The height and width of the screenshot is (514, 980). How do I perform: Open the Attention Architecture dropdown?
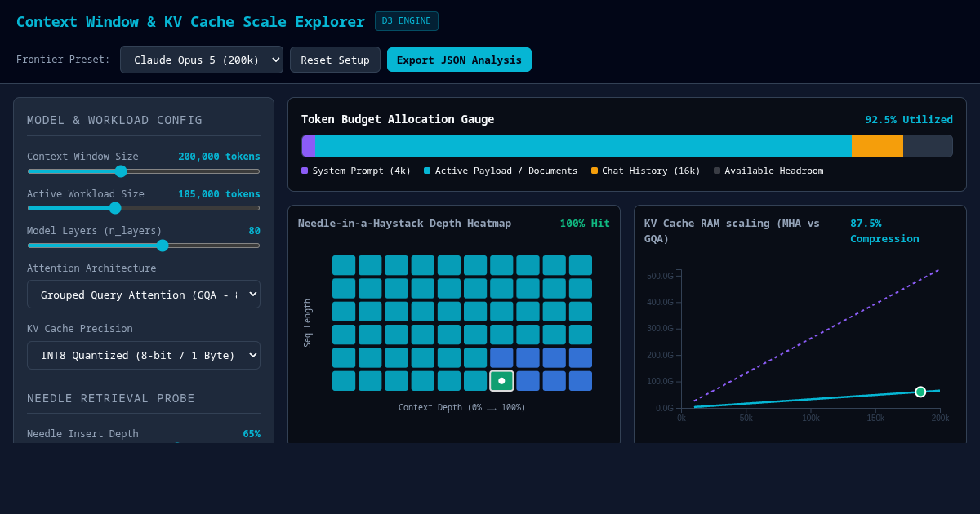144,295
